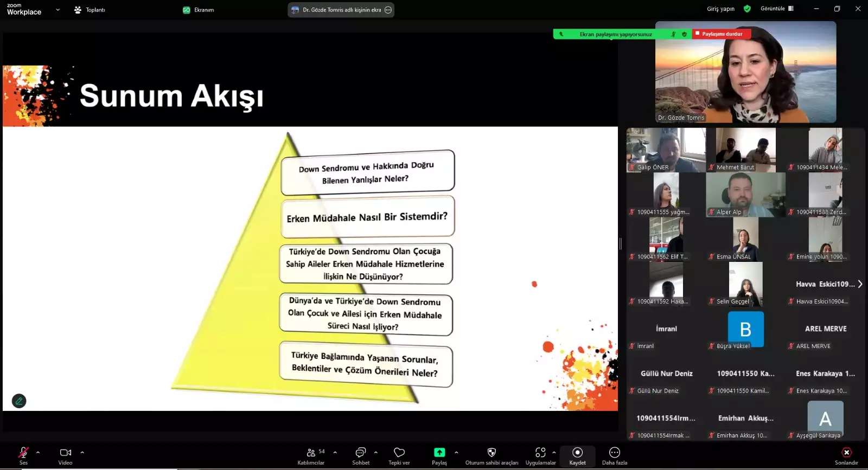The width and height of the screenshot is (868, 470).
Task: Select Mehmet Barut video tile
Action: click(745, 150)
